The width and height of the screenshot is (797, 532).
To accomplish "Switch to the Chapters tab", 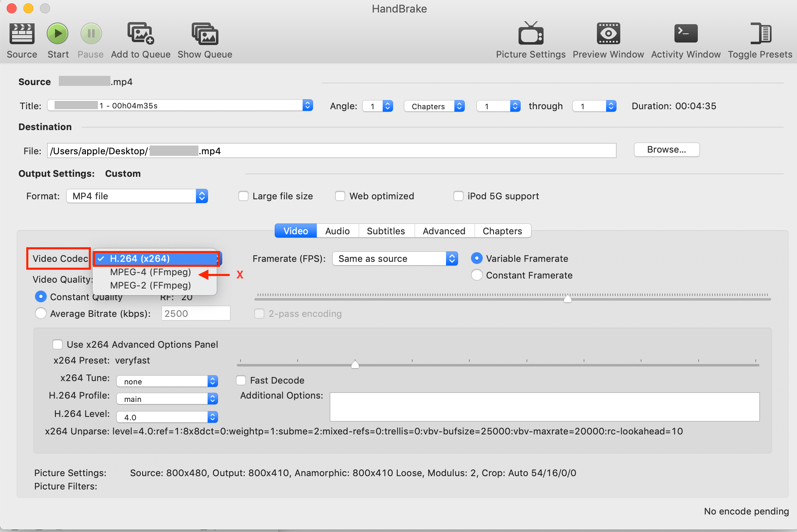I will point(503,231).
